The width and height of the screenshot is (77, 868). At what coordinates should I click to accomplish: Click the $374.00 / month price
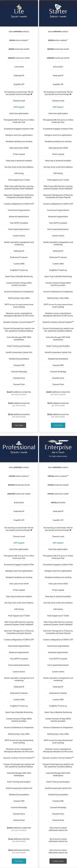pos(19,452)
